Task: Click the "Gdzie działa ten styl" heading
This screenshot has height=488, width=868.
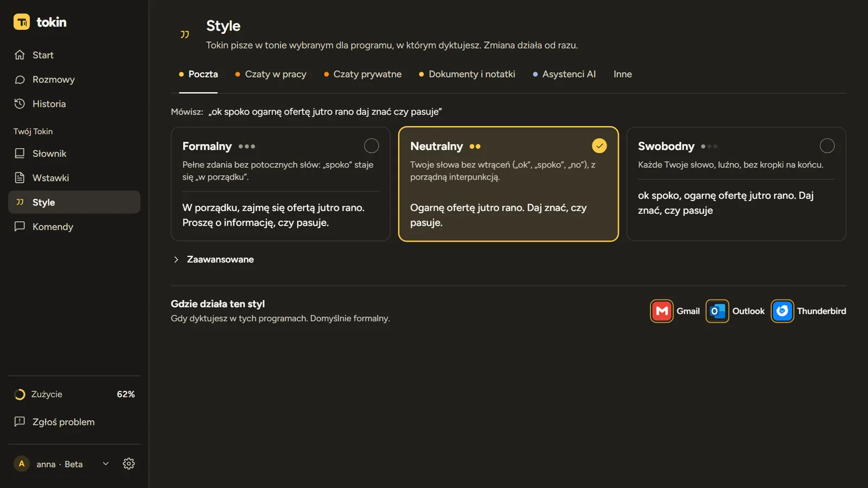Action: click(x=218, y=304)
